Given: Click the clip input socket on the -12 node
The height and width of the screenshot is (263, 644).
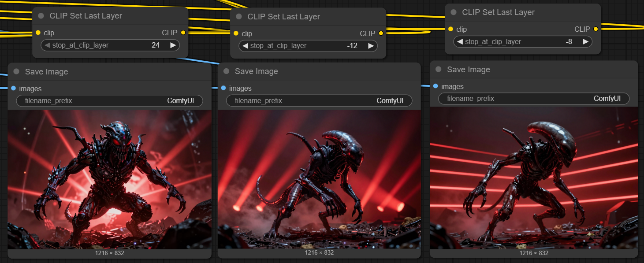Looking at the screenshot, I should tap(236, 33).
